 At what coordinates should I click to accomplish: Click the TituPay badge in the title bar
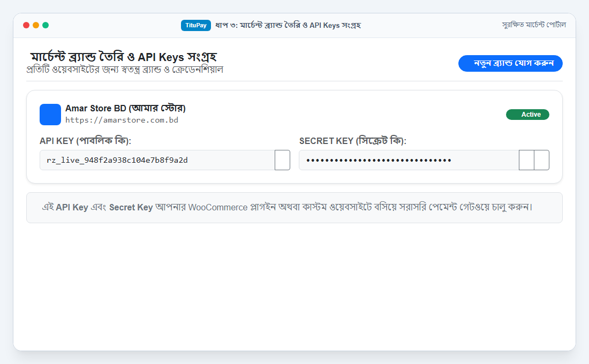[x=195, y=25]
